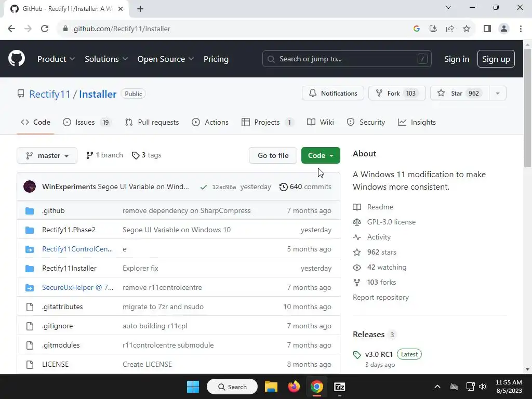Click the Fork button
Image resolution: width=532 pixels, height=399 pixels.
[x=397, y=94]
